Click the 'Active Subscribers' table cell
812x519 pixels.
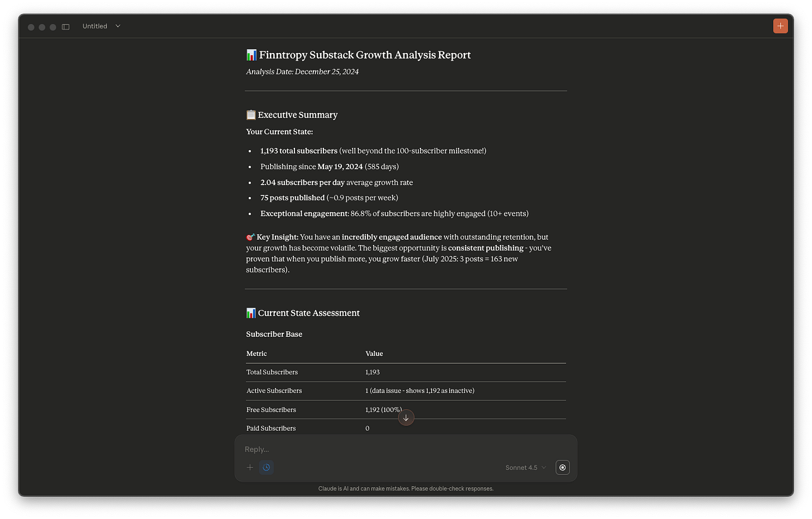[274, 391]
